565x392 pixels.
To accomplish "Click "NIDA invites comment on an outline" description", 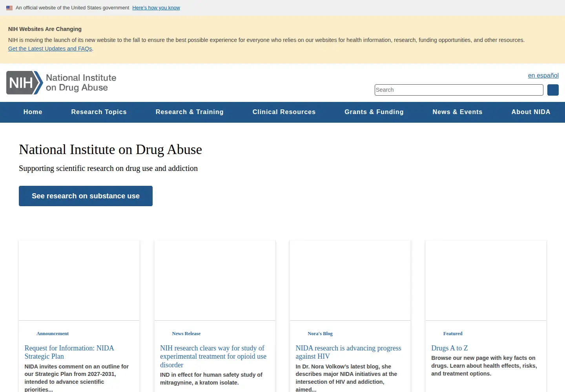I will click(77, 378).
